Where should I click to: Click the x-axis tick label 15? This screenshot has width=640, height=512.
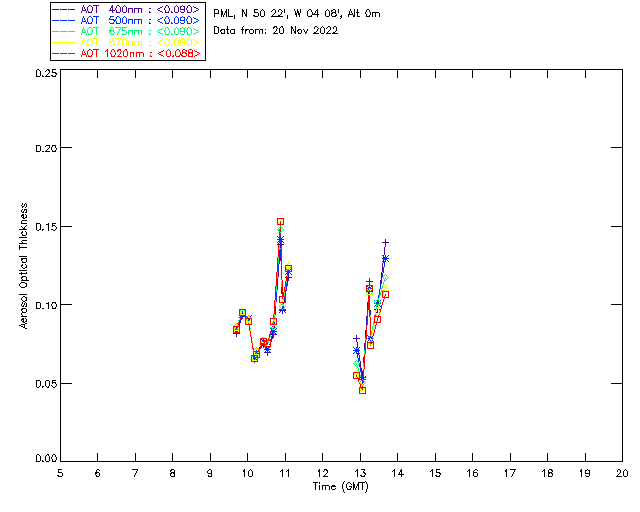pos(435,473)
